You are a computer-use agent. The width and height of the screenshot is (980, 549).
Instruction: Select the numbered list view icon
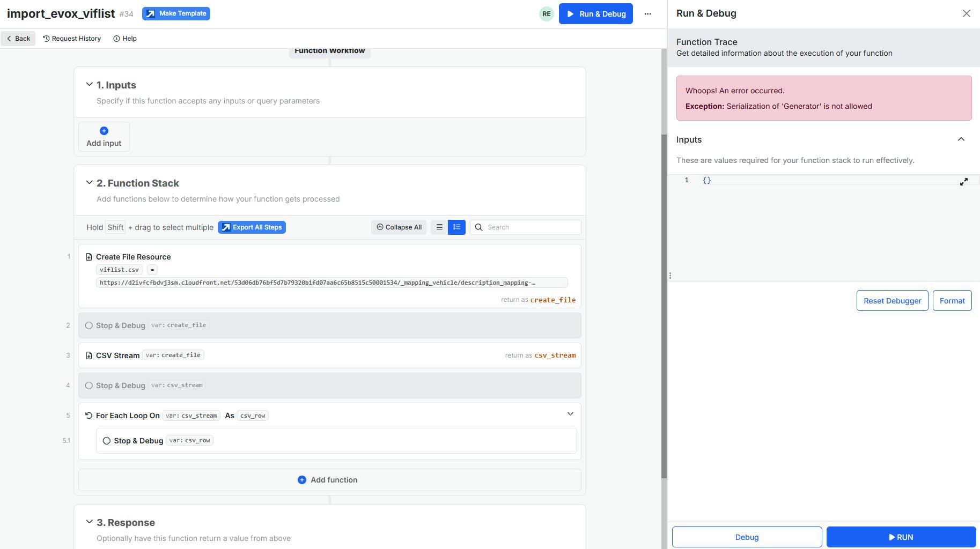point(456,227)
